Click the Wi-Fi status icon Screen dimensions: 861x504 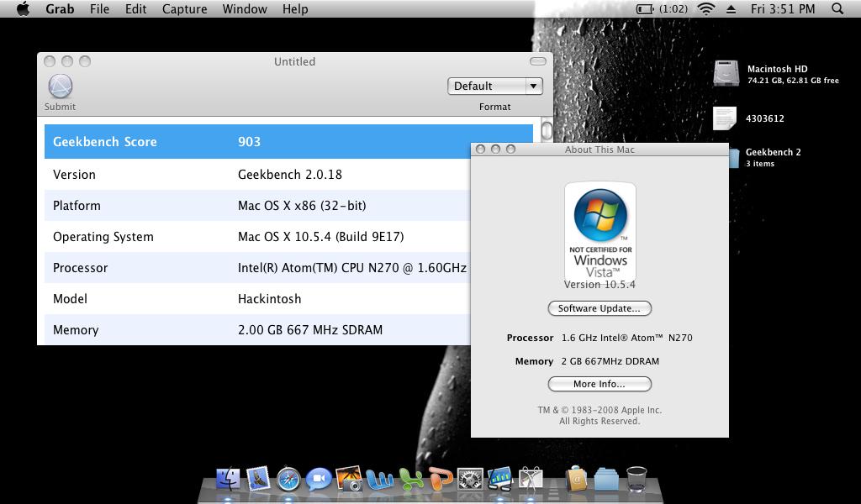pos(706,8)
